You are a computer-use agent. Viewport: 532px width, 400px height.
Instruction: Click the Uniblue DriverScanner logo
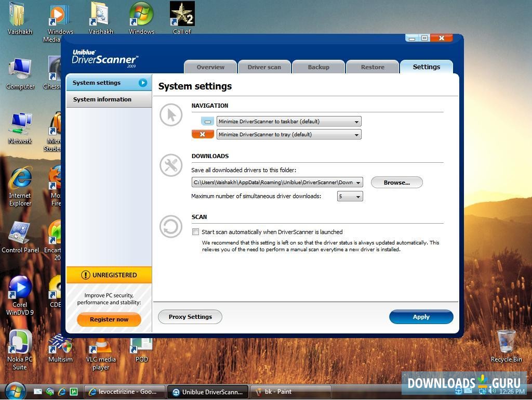(x=105, y=58)
